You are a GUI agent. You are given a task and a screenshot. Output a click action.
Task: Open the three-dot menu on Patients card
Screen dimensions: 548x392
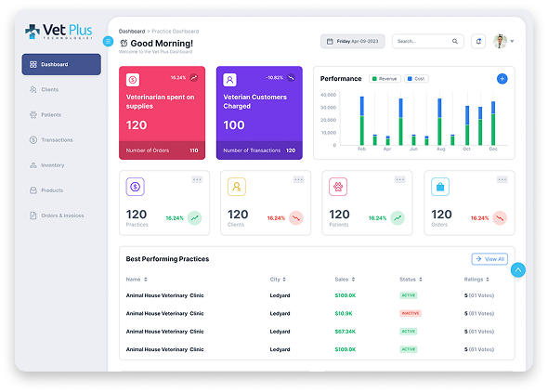(399, 179)
